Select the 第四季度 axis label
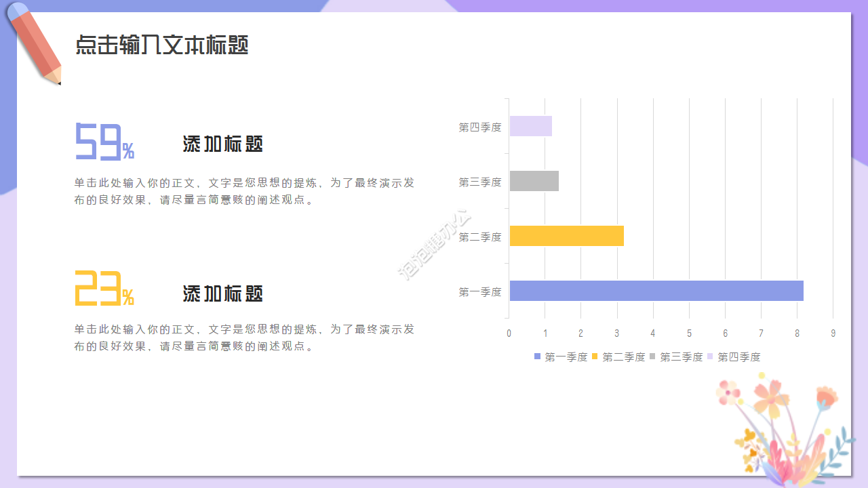The image size is (868, 488). pos(480,127)
